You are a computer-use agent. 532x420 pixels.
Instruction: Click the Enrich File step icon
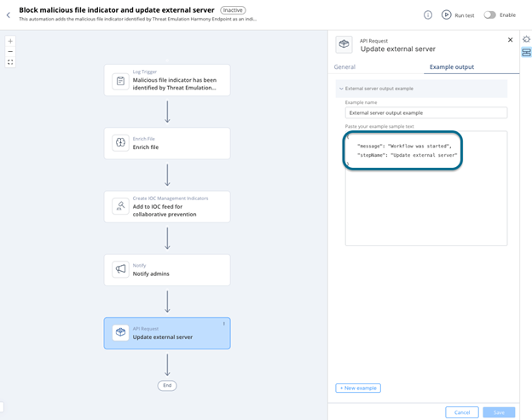coord(120,143)
